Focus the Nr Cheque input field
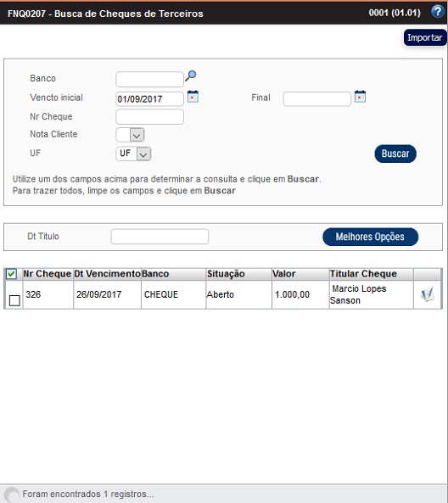Screen dimensions: 448x503 [149, 117]
